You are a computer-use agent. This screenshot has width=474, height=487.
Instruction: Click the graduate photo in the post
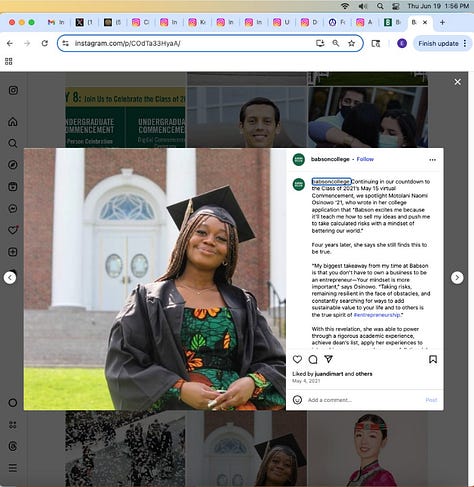[x=155, y=279]
